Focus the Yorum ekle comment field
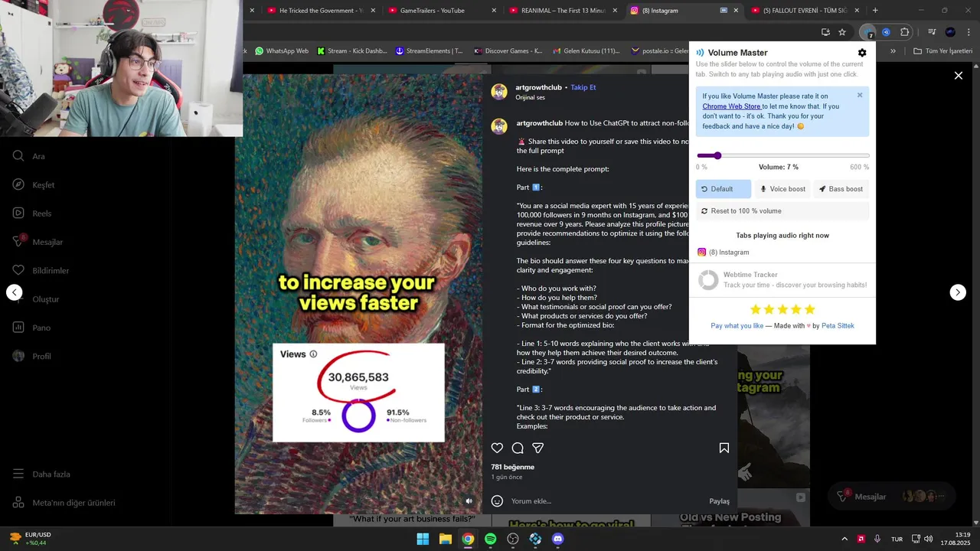The image size is (980, 551). (x=605, y=501)
